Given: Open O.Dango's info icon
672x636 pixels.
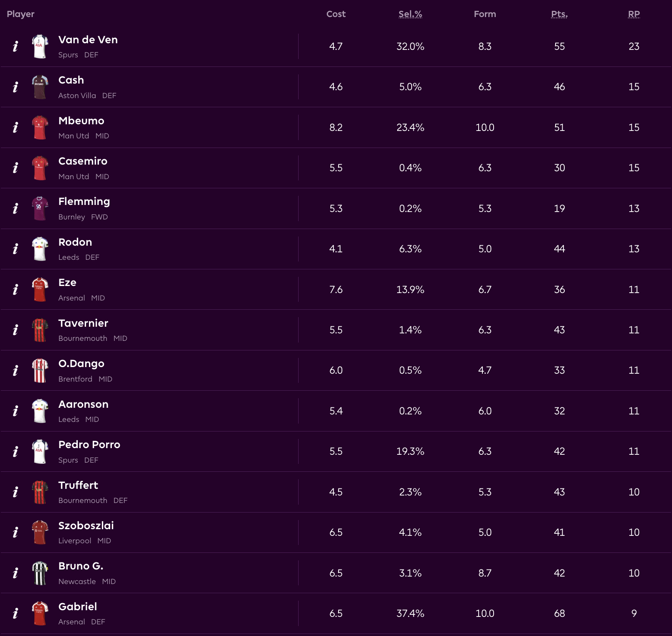Looking at the screenshot, I should tap(15, 370).
